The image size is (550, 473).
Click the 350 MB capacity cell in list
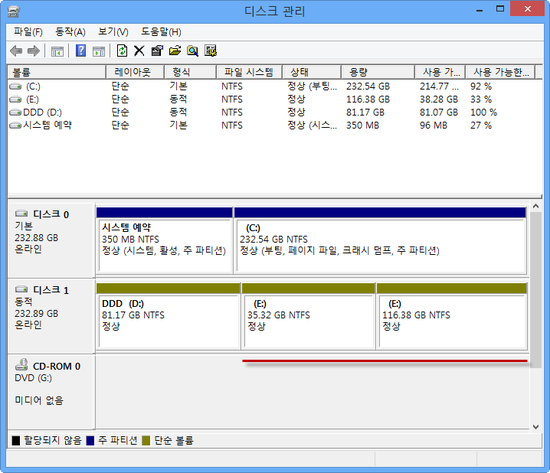point(363,126)
